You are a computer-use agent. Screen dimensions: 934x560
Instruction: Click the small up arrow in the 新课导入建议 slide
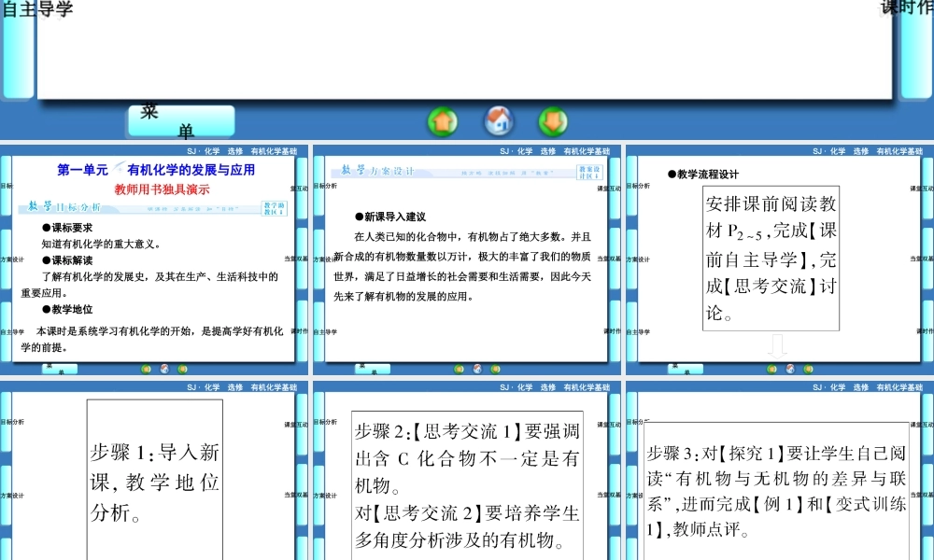[x=459, y=369]
